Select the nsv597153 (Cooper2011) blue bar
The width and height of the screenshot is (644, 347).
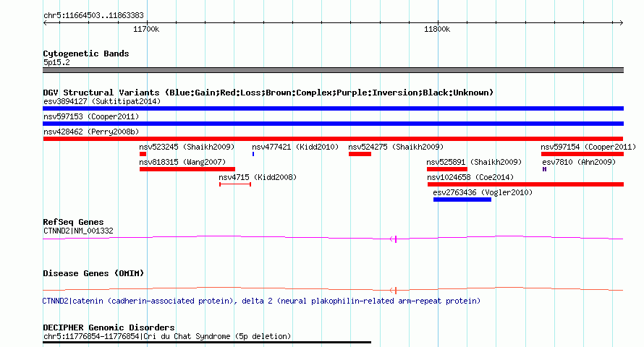333,124
